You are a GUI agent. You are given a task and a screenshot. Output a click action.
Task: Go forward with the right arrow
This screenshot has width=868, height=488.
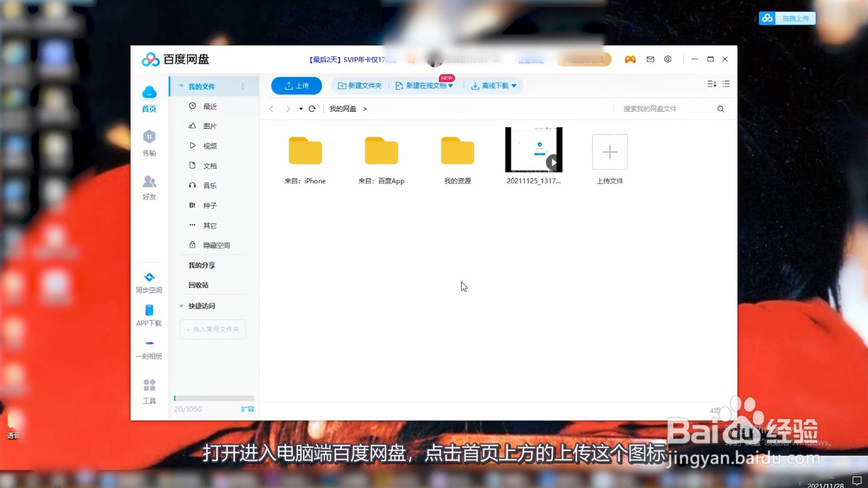click(288, 109)
